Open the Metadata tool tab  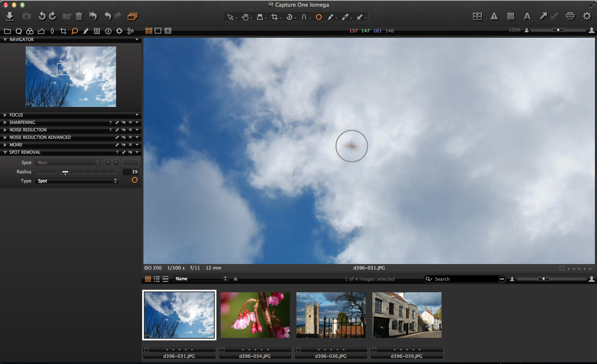point(97,31)
